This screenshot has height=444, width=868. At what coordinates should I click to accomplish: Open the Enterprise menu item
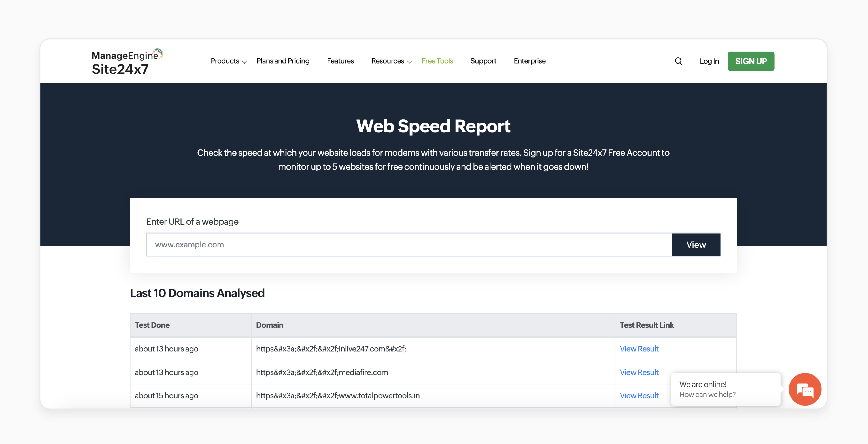529,61
